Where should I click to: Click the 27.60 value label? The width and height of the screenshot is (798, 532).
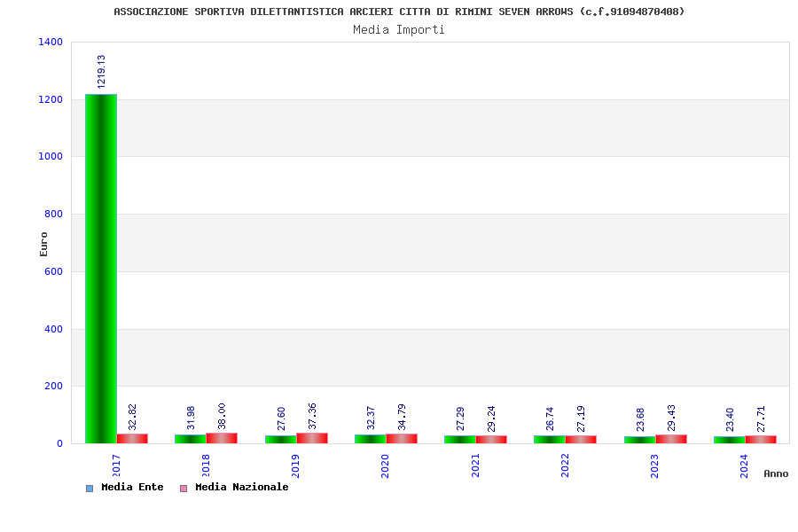coord(281,419)
